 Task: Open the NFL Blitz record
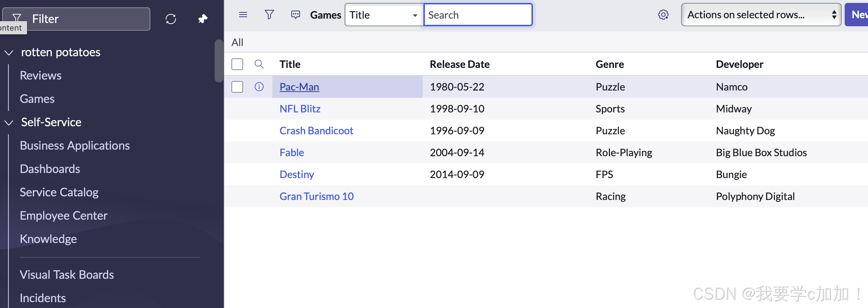(300, 109)
